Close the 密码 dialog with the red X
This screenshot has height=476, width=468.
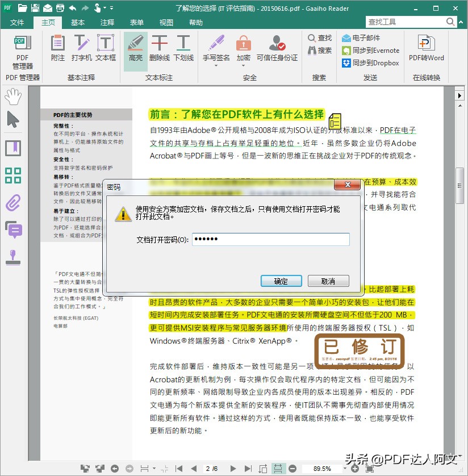coord(348,184)
